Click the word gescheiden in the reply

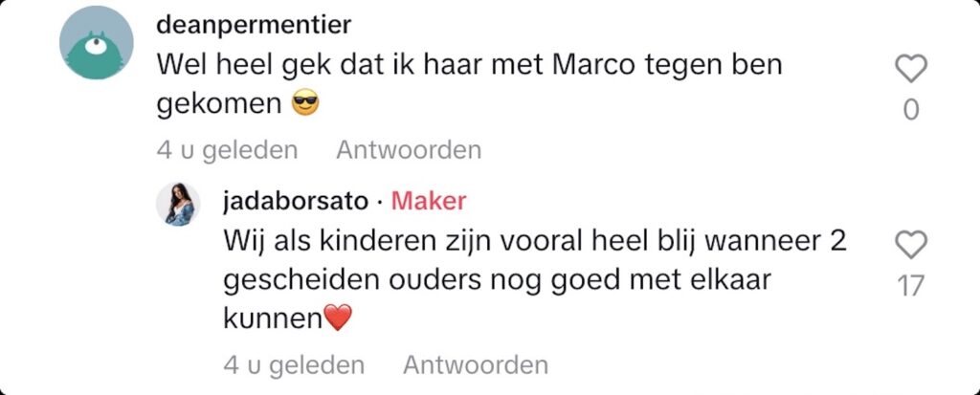point(301,281)
